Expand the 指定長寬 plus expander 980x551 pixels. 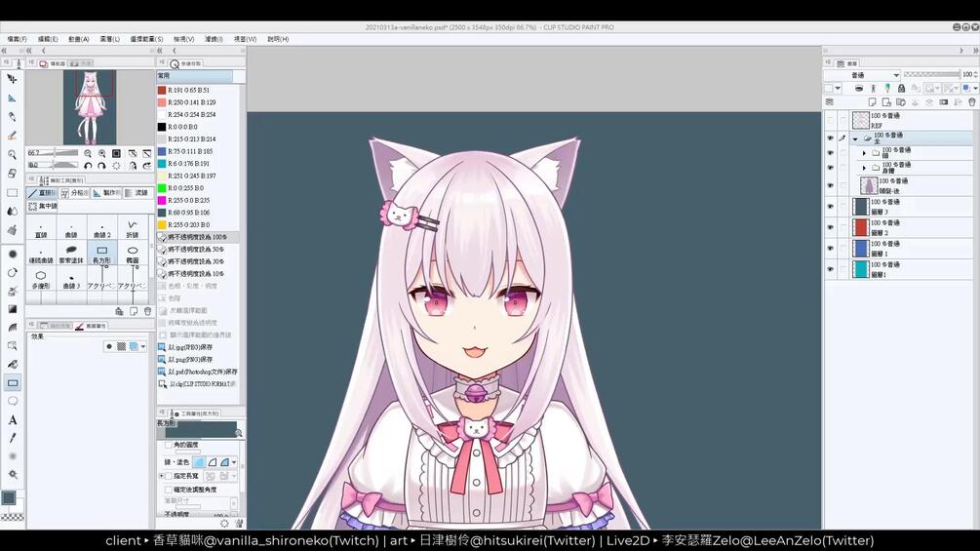pyautogui.click(x=161, y=476)
